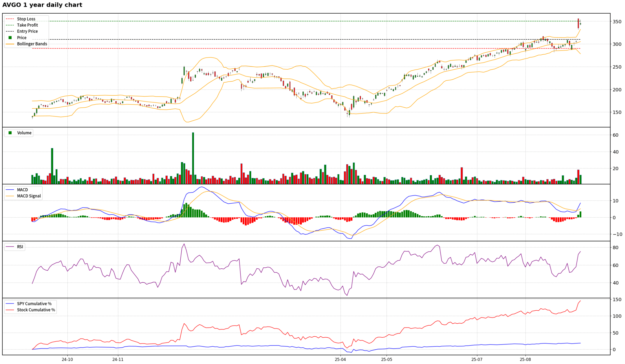Click the RSI legend label
The image size is (625, 364).
(x=20, y=247)
